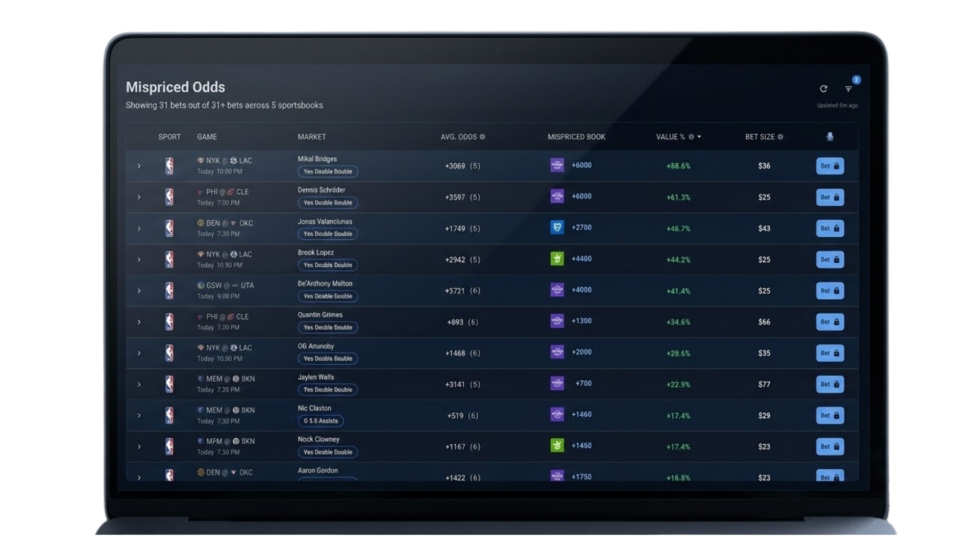Click the sportsbook icon beside +6000 for Dennis Schröder
The width and height of the screenshot is (980, 551).
557,196
